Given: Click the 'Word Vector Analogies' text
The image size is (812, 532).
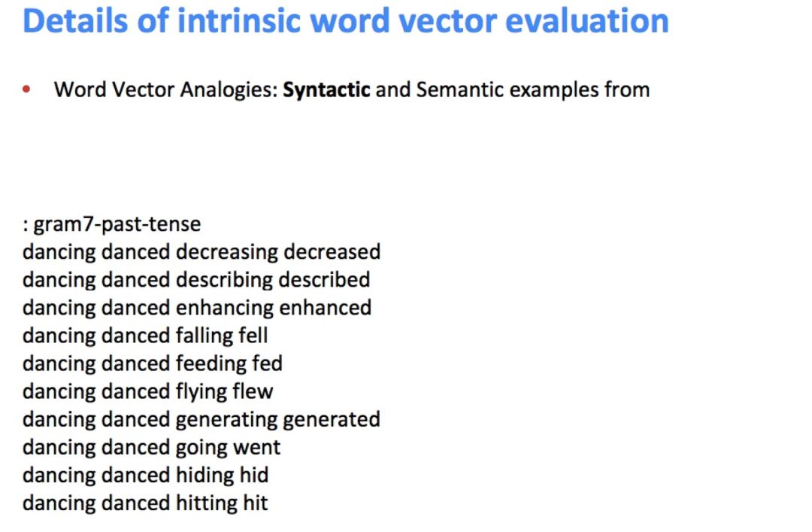Looking at the screenshot, I should [163, 90].
